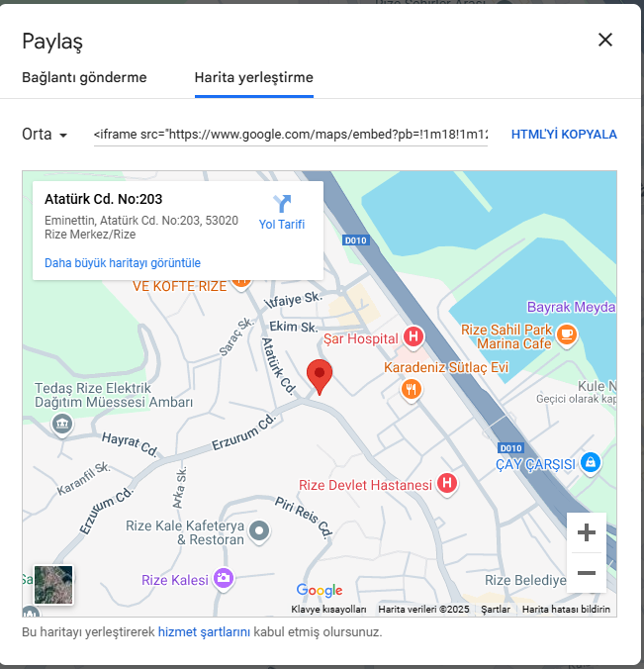Click the Atatürk Cd. No:203 title
This screenshot has height=669, width=644.
tap(104, 199)
